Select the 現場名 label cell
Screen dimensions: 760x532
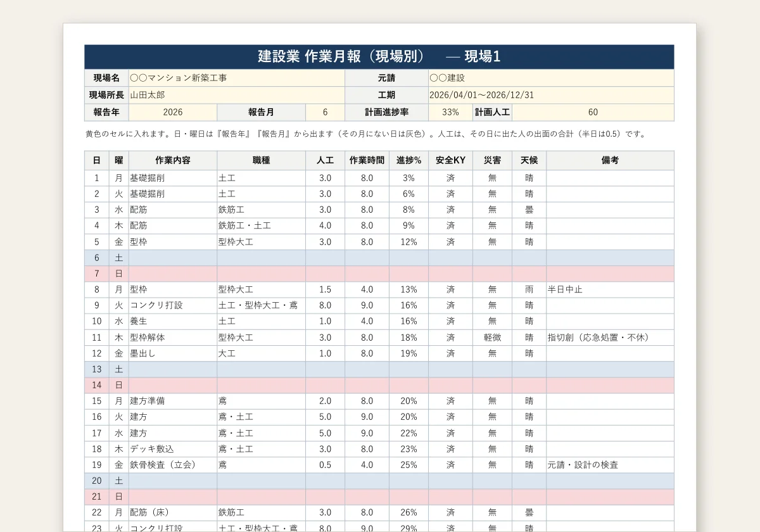(x=107, y=78)
